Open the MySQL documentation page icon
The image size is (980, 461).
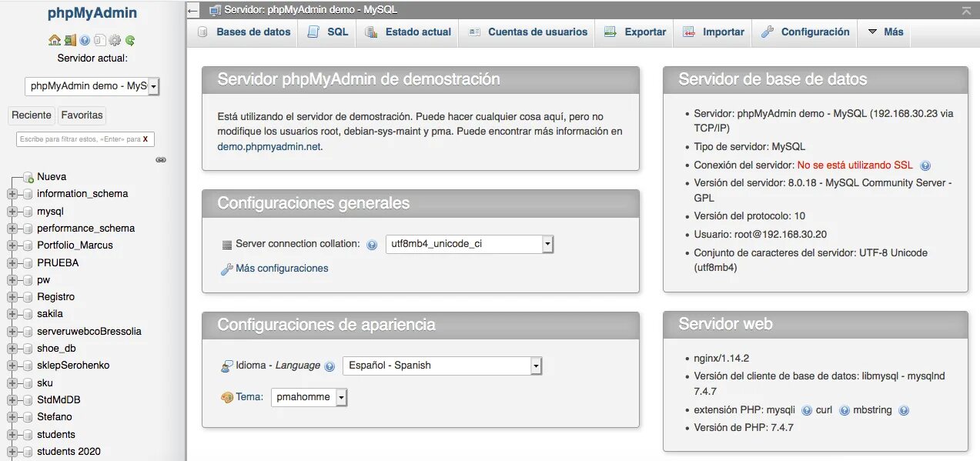99,40
